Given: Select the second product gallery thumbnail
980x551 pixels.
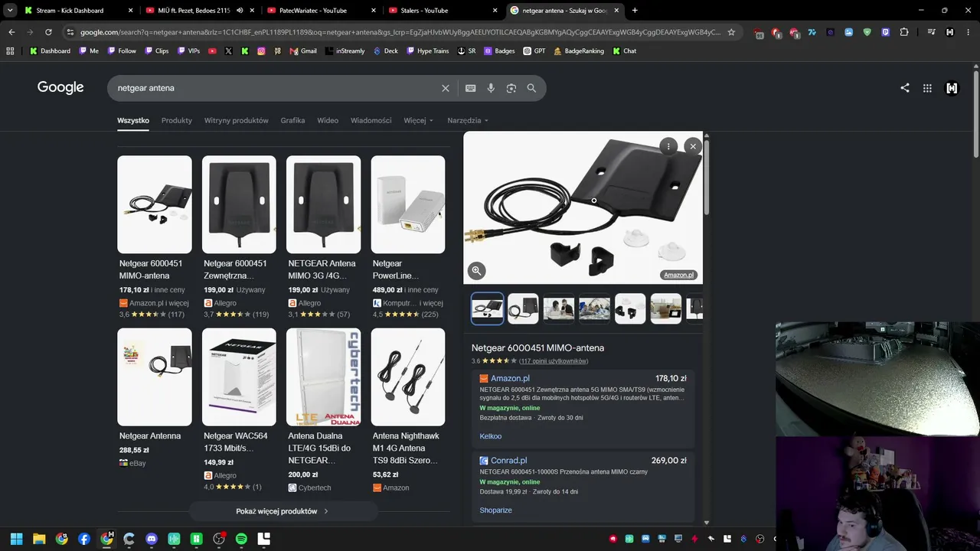Looking at the screenshot, I should pyautogui.click(x=523, y=308).
